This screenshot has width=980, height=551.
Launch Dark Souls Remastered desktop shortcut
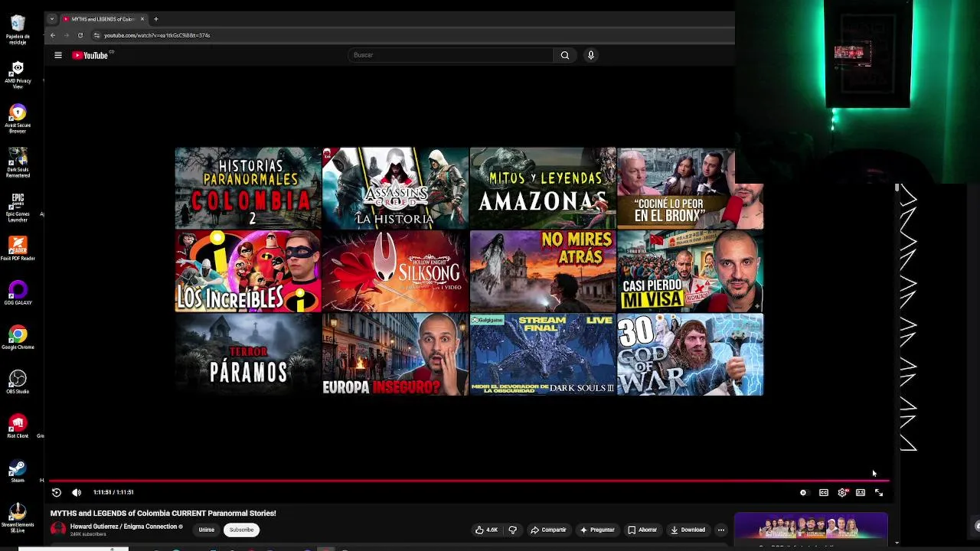[x=18, y=163]
